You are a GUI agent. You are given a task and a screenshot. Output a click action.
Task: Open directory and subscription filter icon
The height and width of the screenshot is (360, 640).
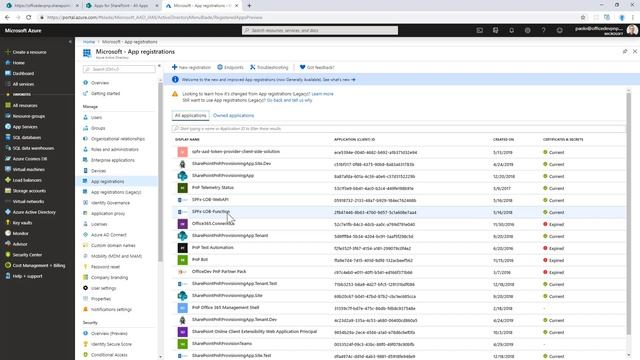point(496,31)
